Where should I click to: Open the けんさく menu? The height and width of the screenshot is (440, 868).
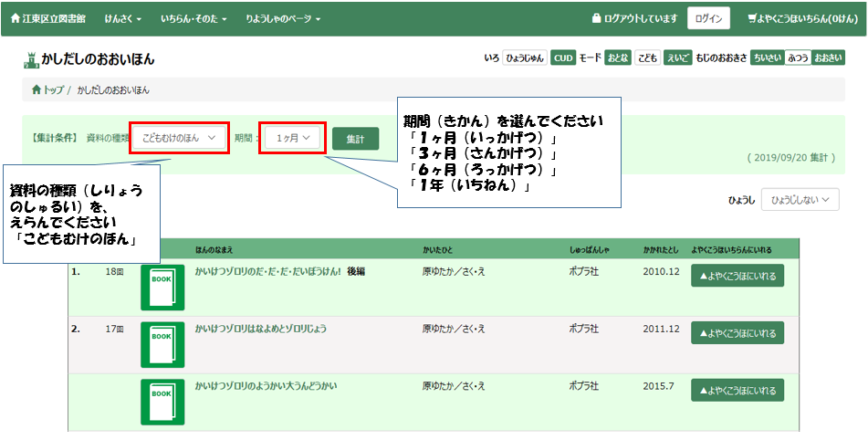click(122, 18)
